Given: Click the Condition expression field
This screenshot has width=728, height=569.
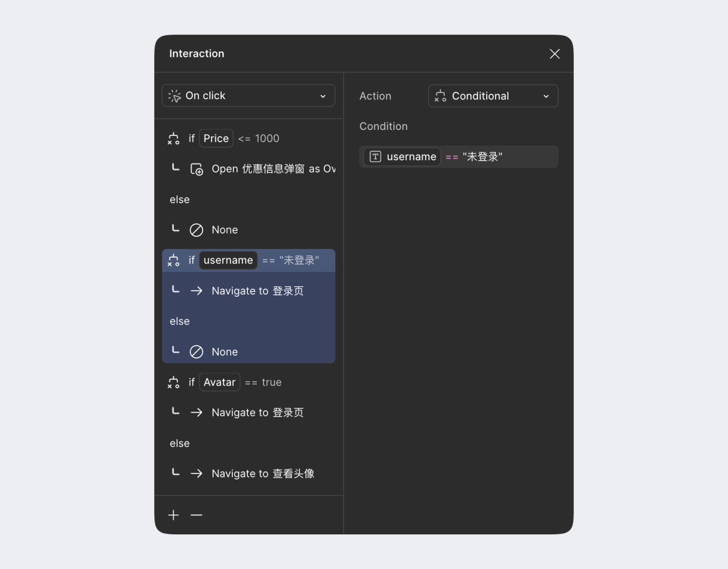Looking at the screenshot, I should [x=526, y=157].
